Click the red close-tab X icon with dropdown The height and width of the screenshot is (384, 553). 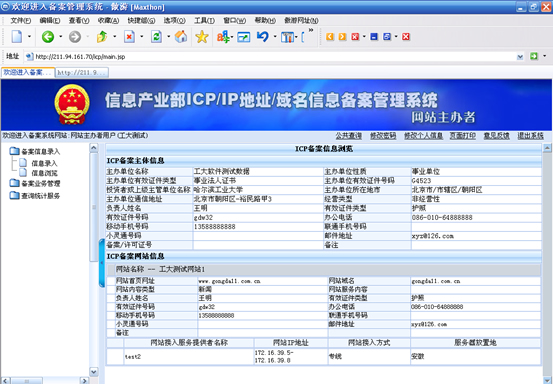pos(355,37)
